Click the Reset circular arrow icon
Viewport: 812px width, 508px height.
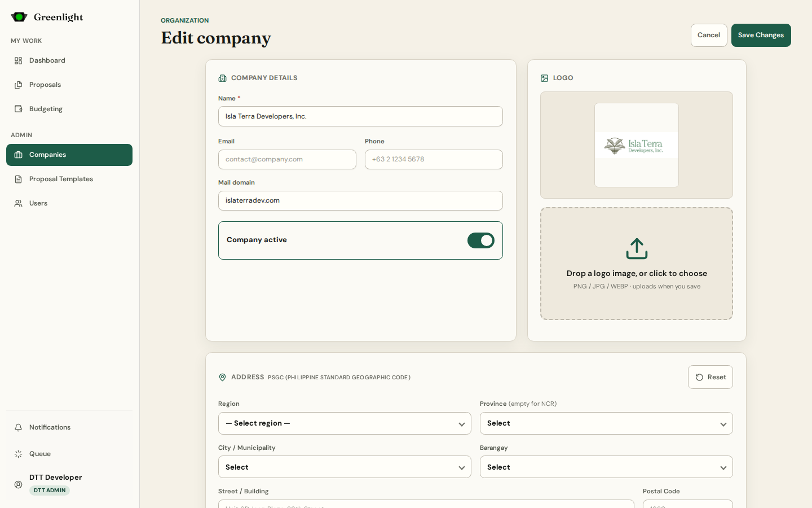point(699,377)
